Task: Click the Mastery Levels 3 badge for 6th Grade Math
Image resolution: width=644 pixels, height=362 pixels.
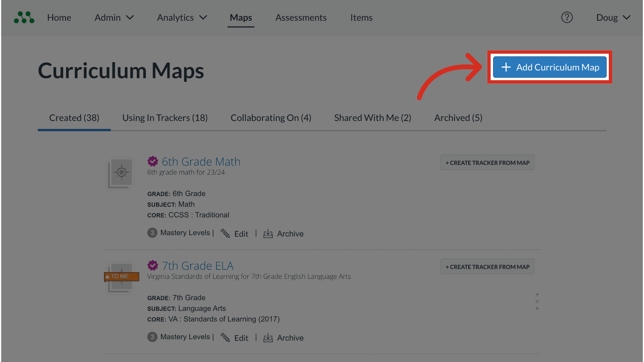Action: (x=152, y=233)
